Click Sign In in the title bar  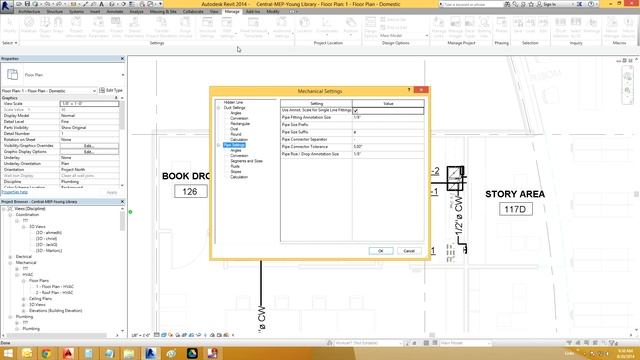[x=547, y=4]
